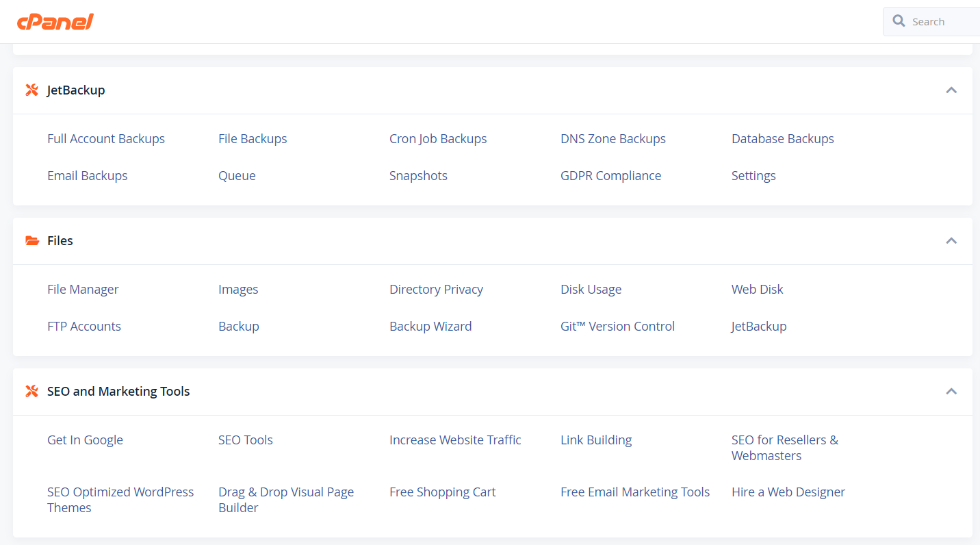Image resolution: width=980 pixels, height=545 pixels.
Task: Open JetBackup link in Files section
Action: (x=759, y=326)
